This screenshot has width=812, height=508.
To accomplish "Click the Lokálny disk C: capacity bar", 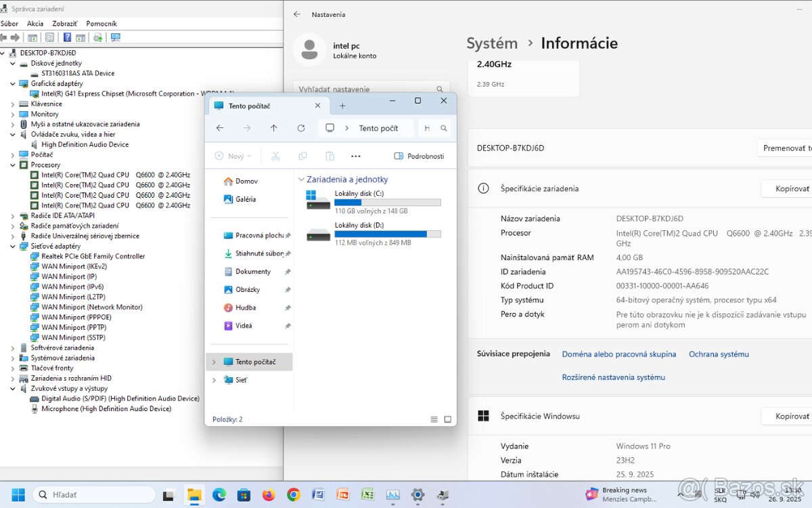I will point(386,201).
